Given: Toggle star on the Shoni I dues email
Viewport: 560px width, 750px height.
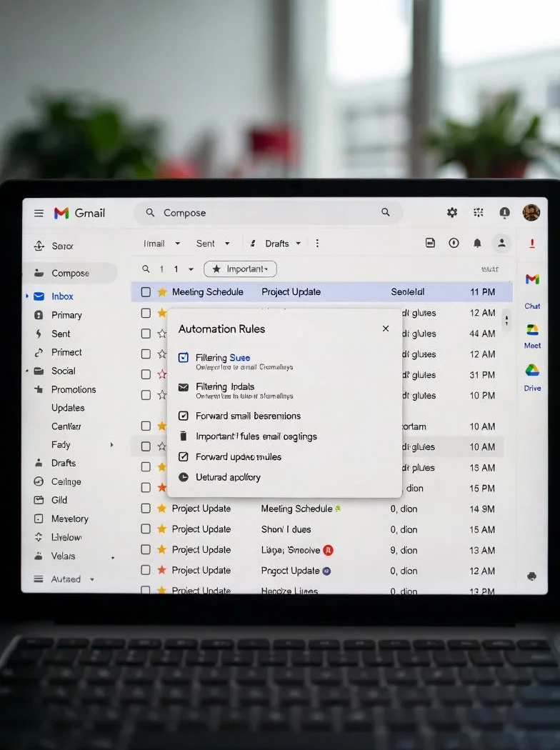Looking at the screenshot, I should click(162, 529).
